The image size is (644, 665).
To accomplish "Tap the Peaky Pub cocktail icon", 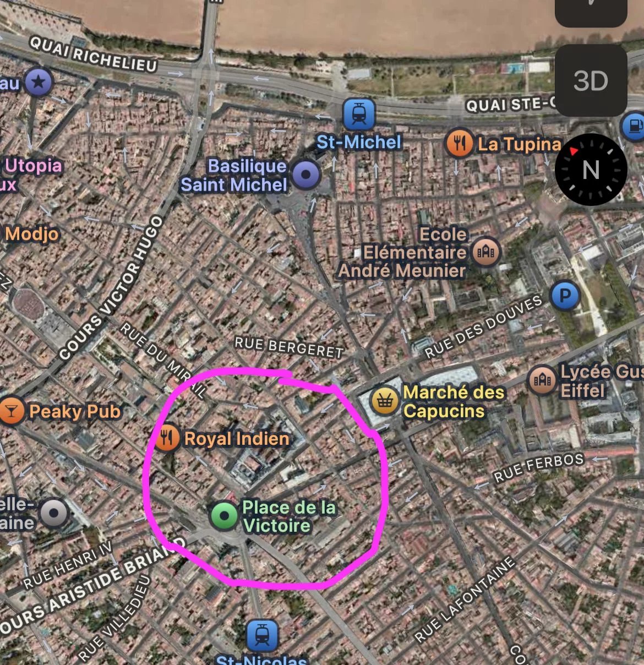I will coord(10,411).
